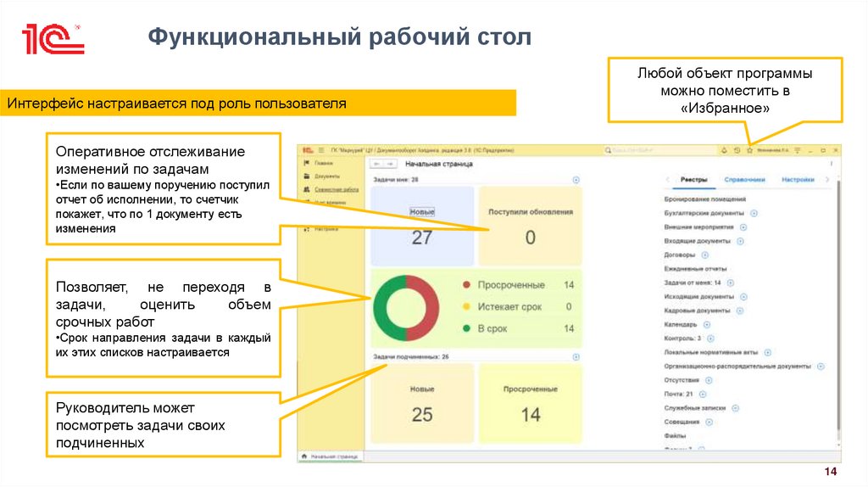Open the Ежедневные отчеты link
The height and width of the screenshot is (487, 868).
[x=695, y=269]
